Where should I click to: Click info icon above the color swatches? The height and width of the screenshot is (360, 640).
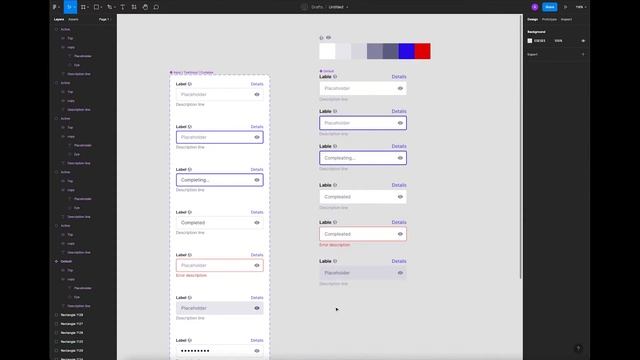(322, 38)
